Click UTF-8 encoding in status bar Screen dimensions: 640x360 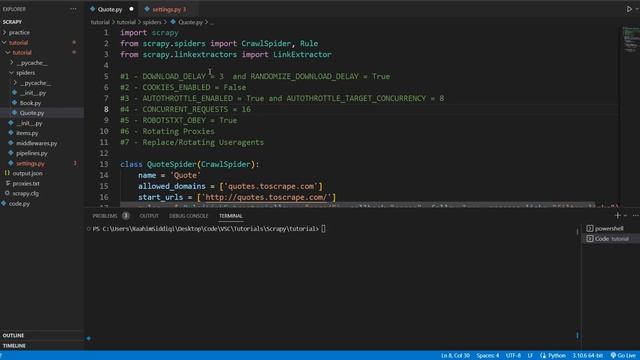coord(513,356)
